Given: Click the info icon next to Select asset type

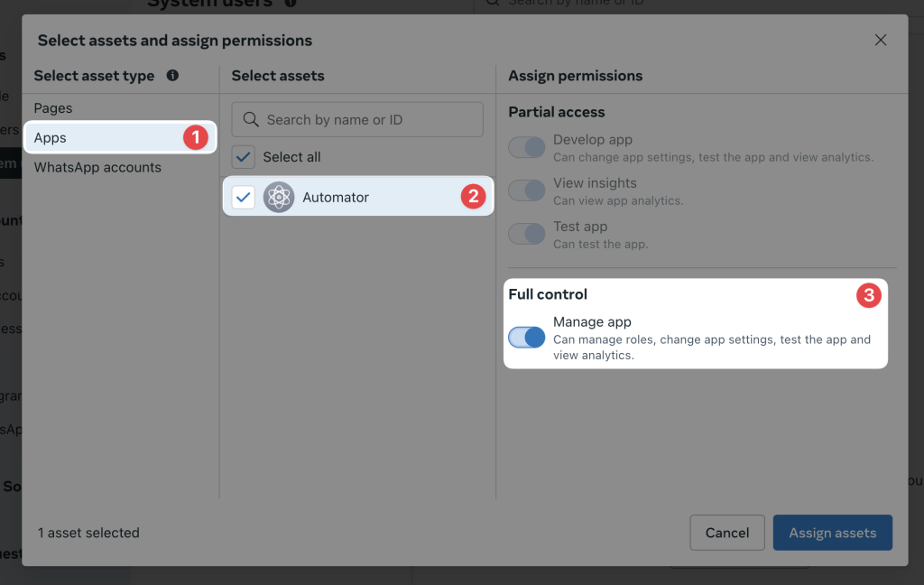Looking at the screenshot, I should coord(172,76).
